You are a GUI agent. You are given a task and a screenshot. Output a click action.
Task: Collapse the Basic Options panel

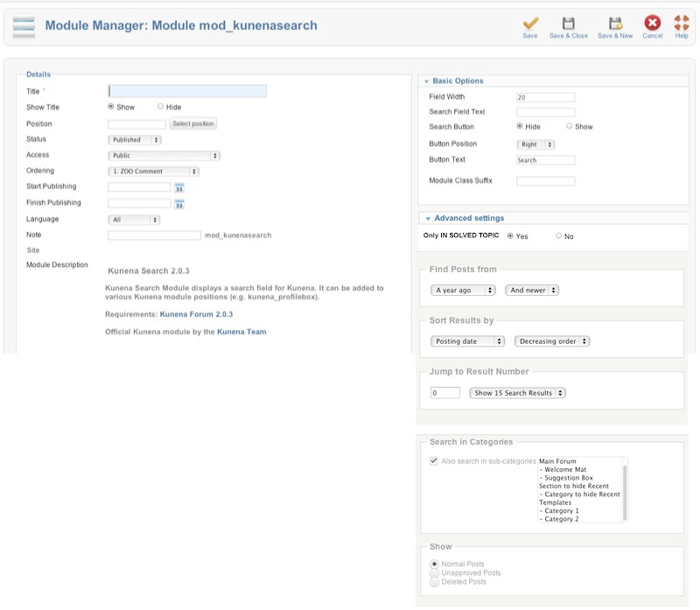click(x=458, y=81)
